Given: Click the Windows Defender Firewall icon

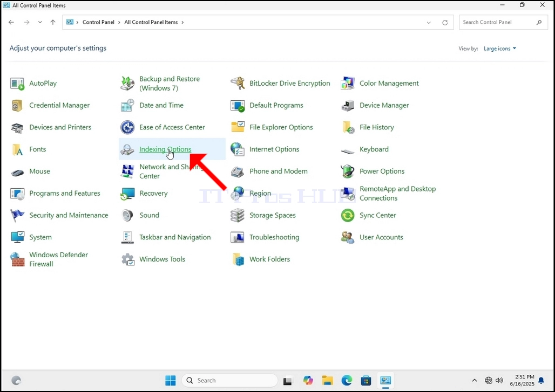Looking at the screenshot, I should [17, 259].
